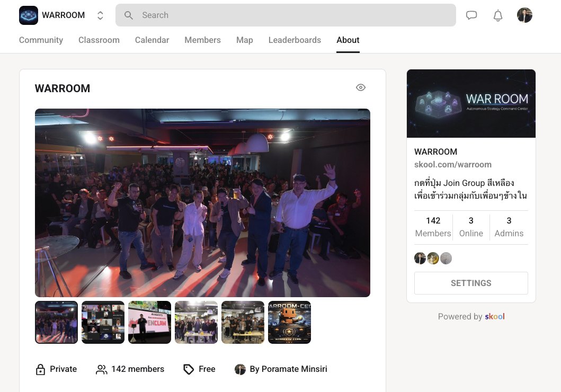The image size is (561, 392).
Task: Open the group switcher chevron
Action: [x=100, y=15]
